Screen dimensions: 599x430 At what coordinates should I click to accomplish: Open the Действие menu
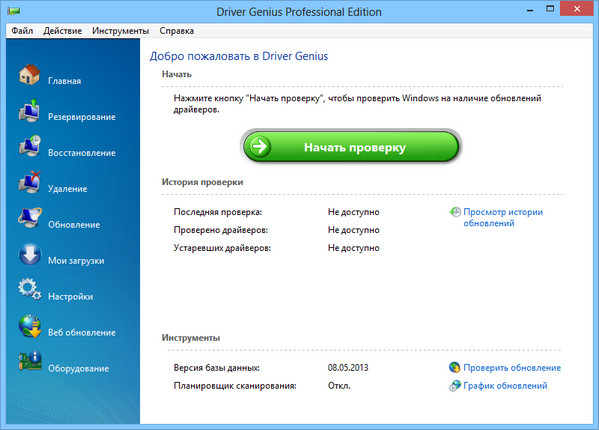pyautogui.click(x=62, y=31)
